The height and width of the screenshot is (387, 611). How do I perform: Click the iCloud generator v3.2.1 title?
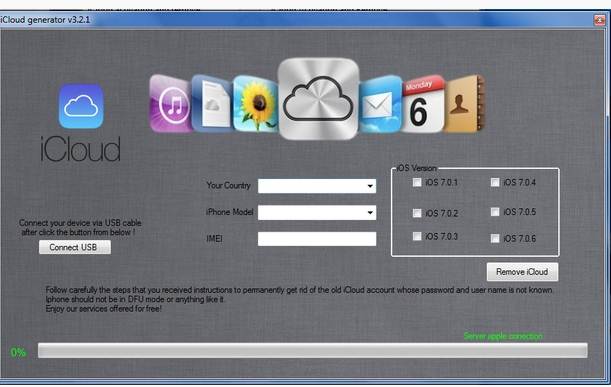45,19
